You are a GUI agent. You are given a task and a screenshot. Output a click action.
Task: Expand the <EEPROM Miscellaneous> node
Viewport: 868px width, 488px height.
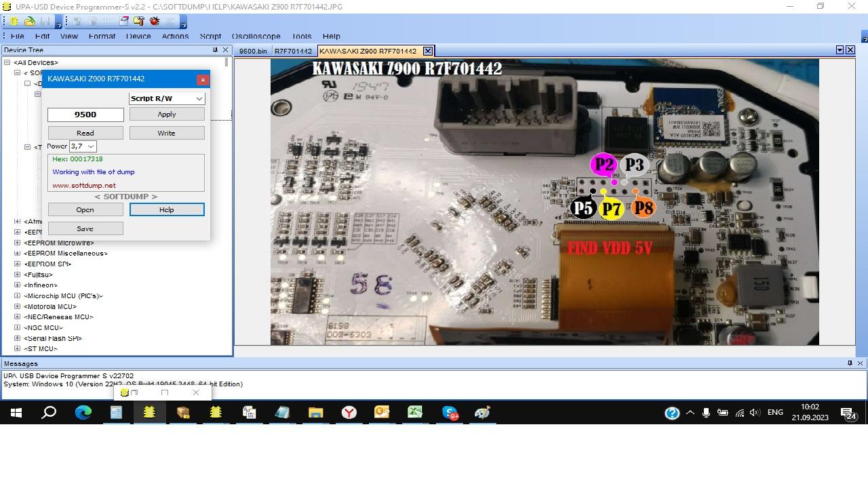pos(17,253)
